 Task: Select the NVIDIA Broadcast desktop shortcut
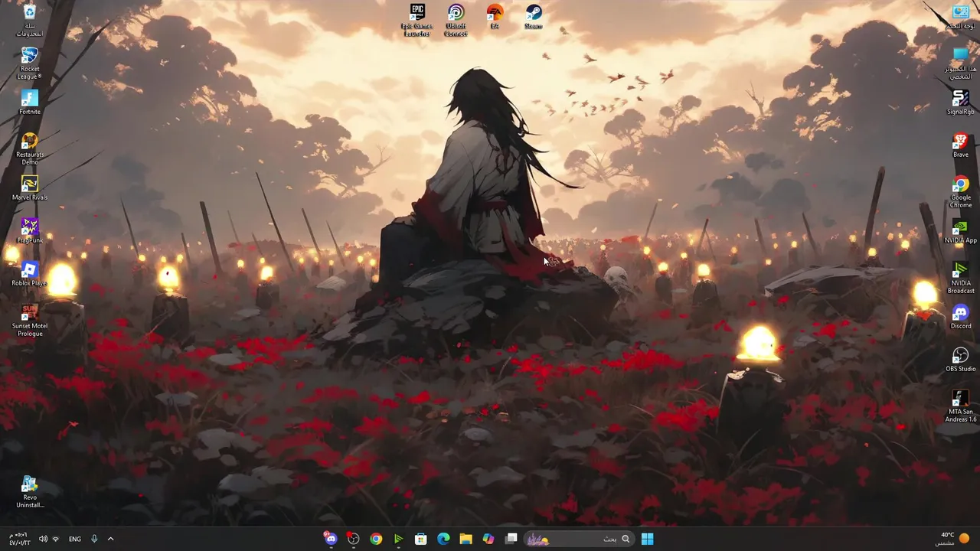tap(961, 278)
